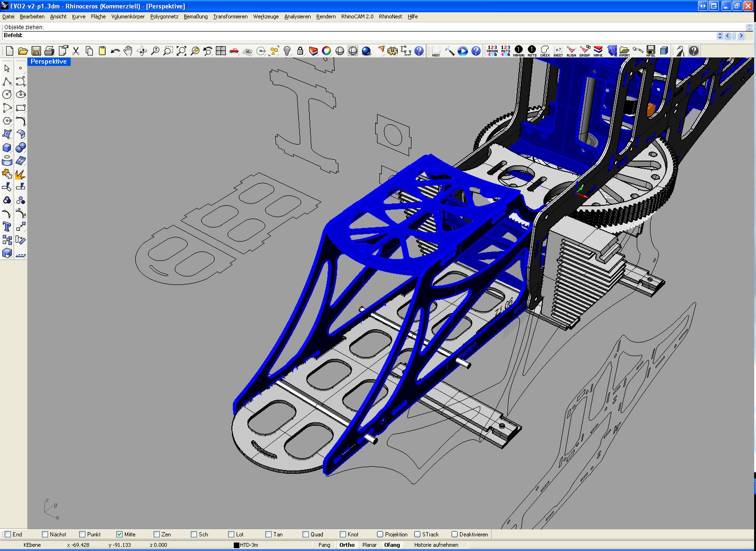The image size is (756, 551).
Task: Activate the Pan hand tool
Action: (x=128, y=51)
